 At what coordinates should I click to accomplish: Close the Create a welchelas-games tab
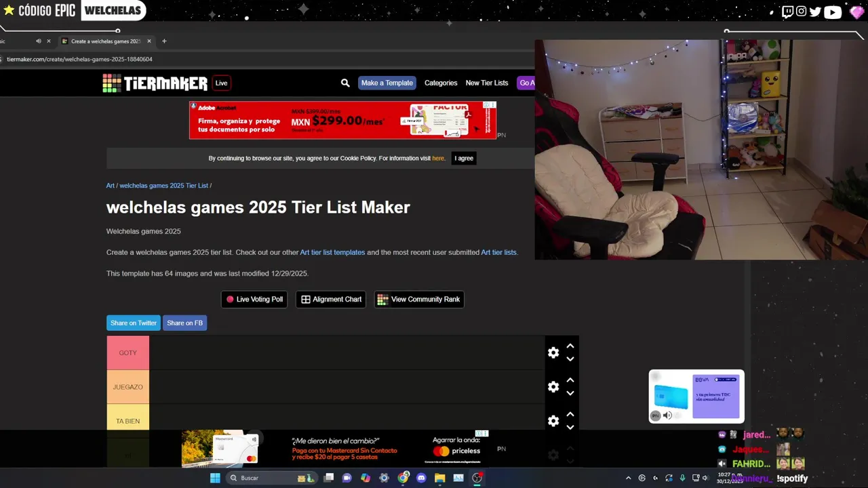click(x=149, y=41)
